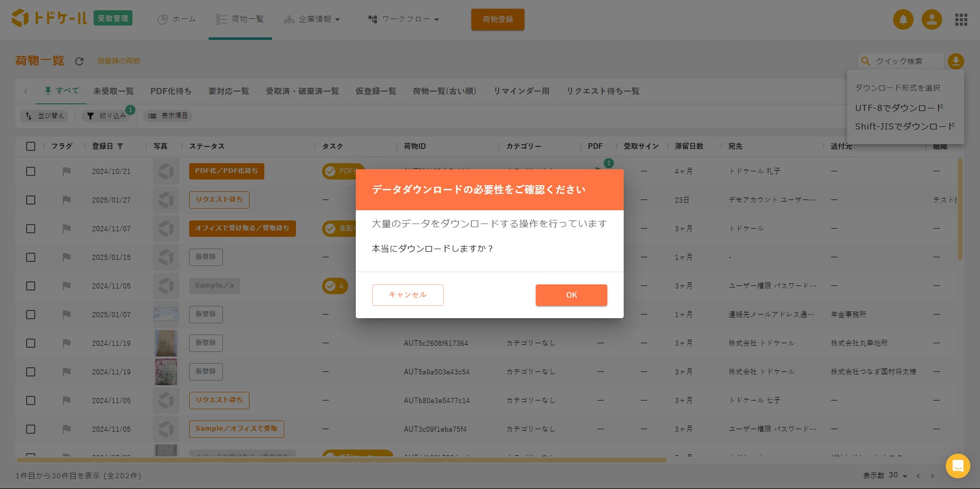Tick checkbox for 2024/10/21 row
Image resolution: width=980 pixels, height=489 pixels.
(31, 171)
